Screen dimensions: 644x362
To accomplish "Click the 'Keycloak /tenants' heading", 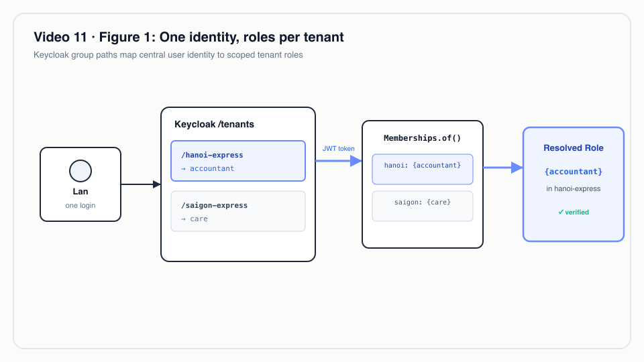I will (215, 125).
